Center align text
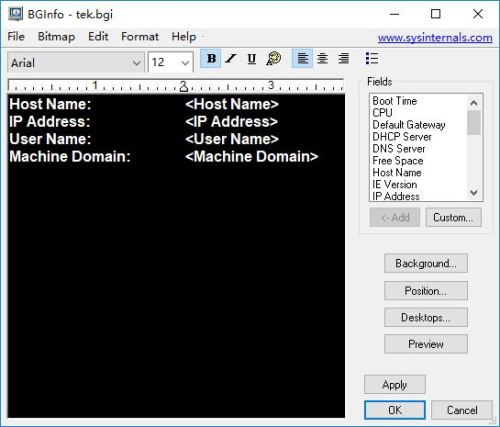The image size is (500, 427). (x=322, y=59)
